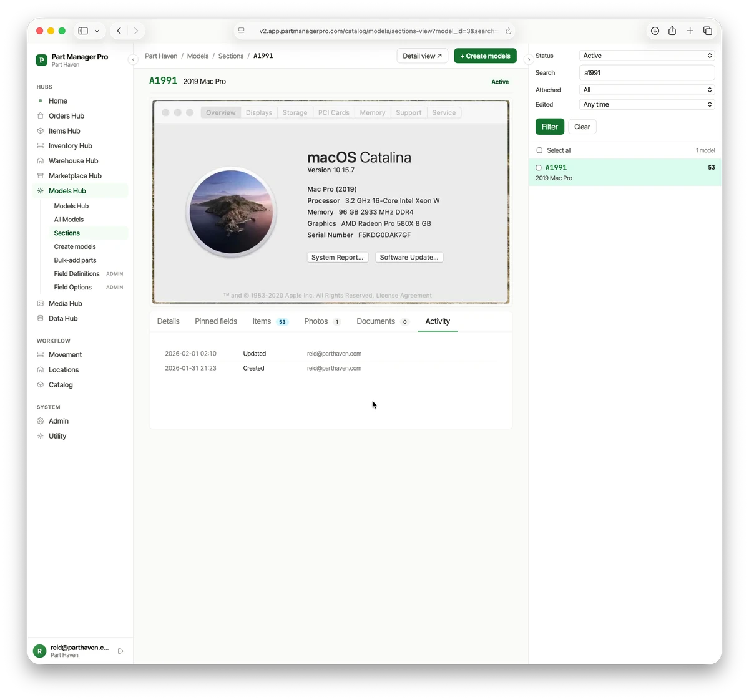Screen dimensions: 749x700
Task: Click the Part Manager Pro logo icon
Action: (42, 60)
